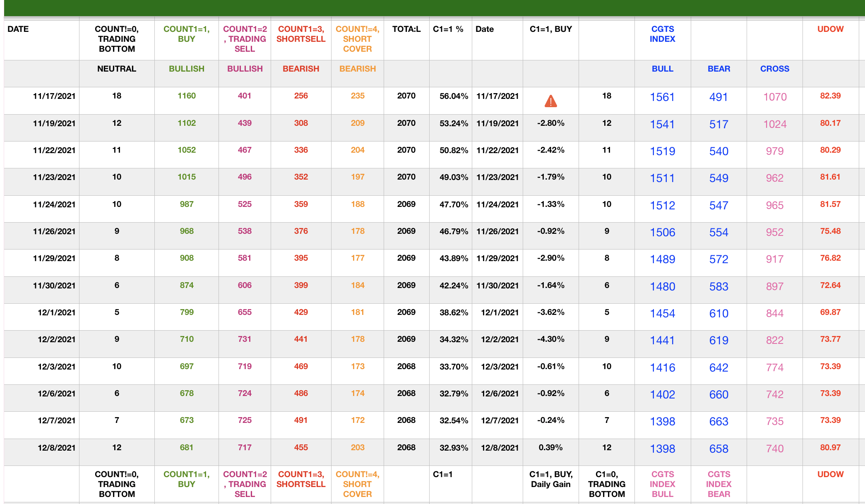Select the TOTA:L column header
Image resolution: width=865 pixels, height=504 pixels.
click(x=406, y=29)
